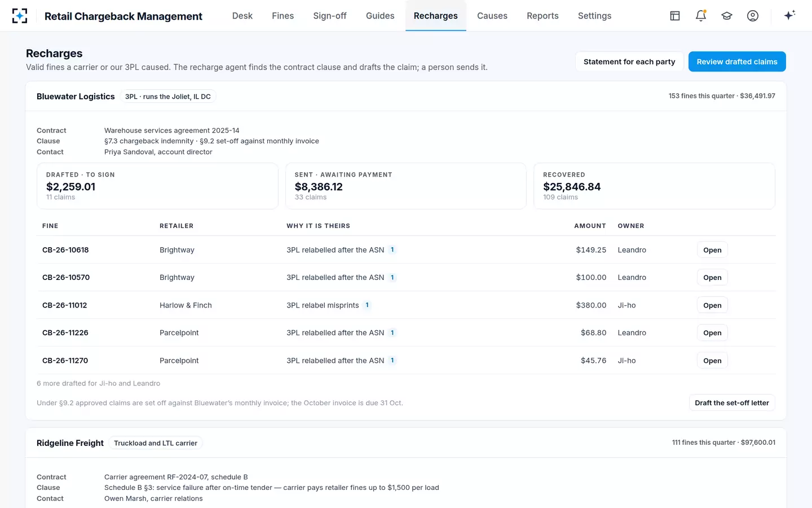
Task: Switch to the Desk tab
Action: click(242, 16)
